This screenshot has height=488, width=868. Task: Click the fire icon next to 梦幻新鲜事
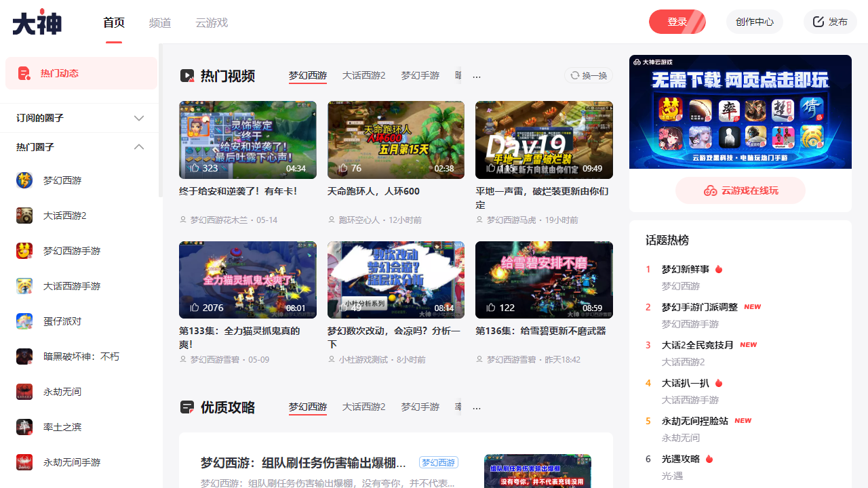[x=719, y=269]
